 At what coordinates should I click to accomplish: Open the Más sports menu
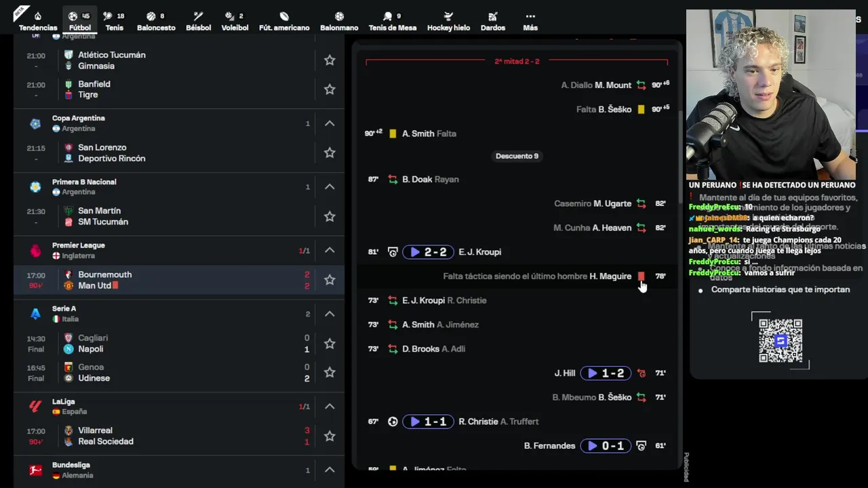click(530, 21)
